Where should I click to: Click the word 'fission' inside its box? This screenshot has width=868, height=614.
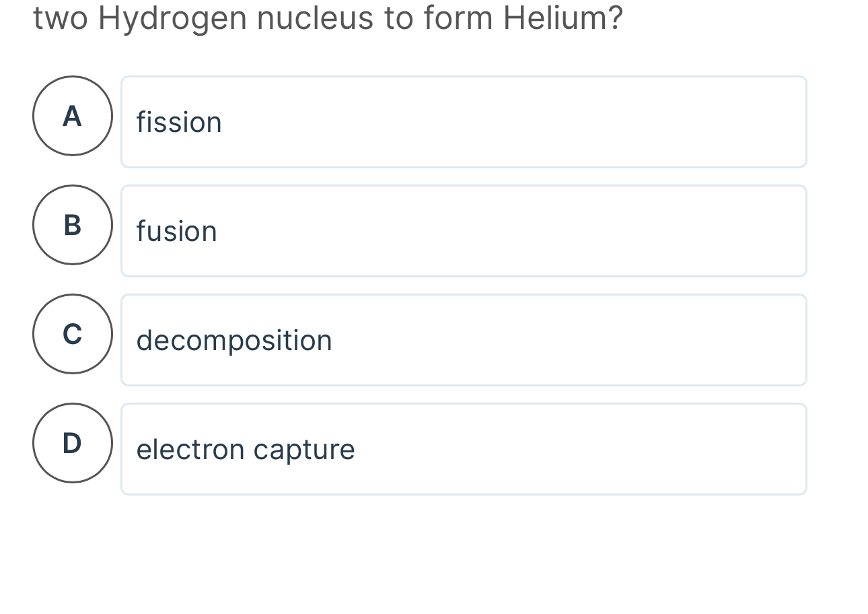(x=178, y=122)
